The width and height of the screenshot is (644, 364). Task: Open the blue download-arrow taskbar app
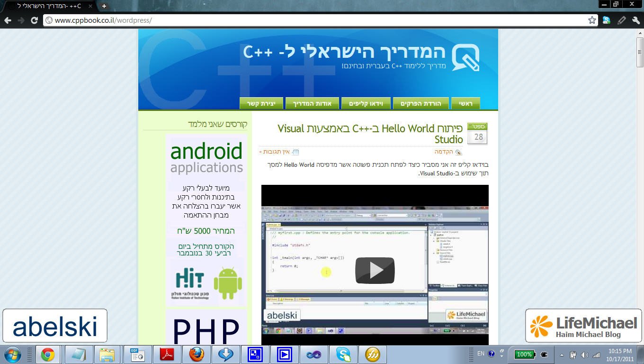pyautogui.click(x=225, y=355)
